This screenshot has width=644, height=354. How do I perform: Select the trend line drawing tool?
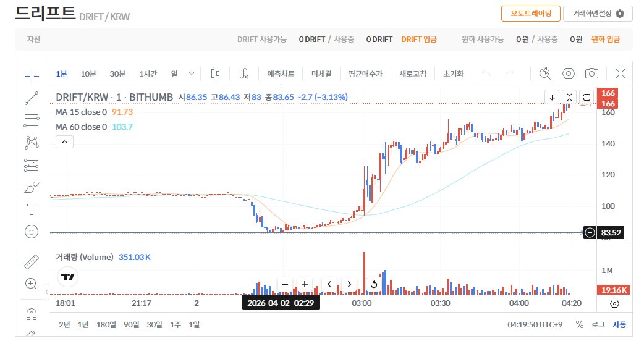(32, 98)
